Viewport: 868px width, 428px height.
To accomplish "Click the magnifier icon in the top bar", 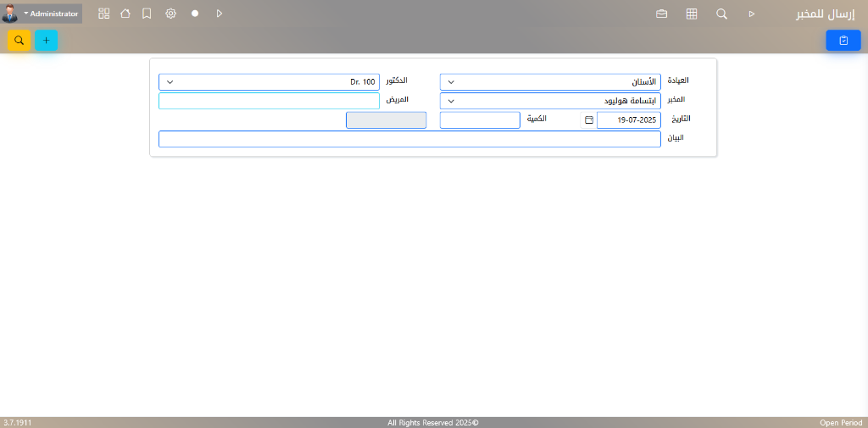I will click(x=721, y=14).
